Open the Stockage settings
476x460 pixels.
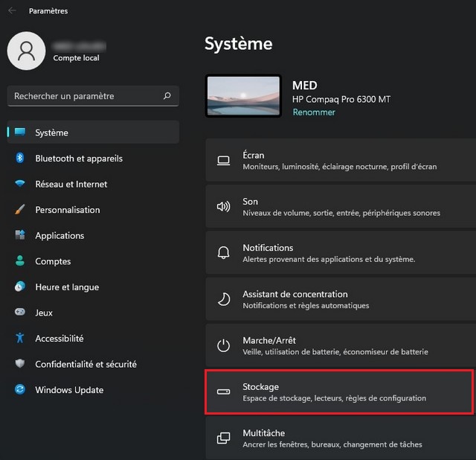(x=340, y=392)
